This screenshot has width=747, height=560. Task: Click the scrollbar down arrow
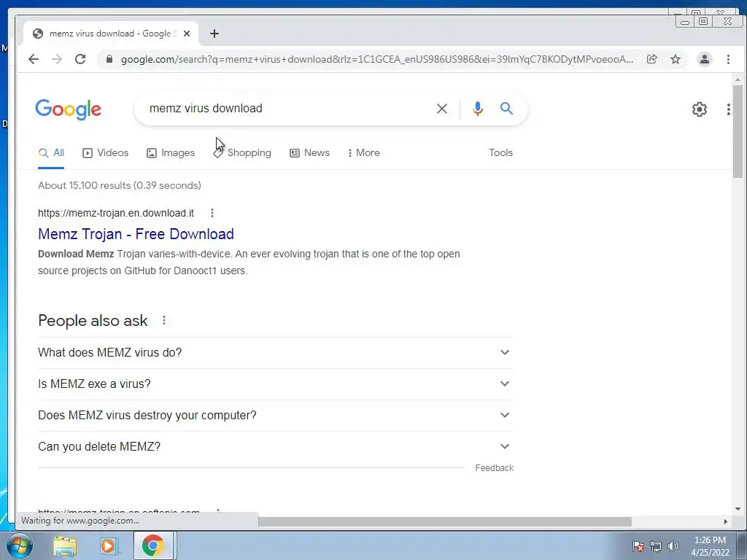[x=738, y=509]
